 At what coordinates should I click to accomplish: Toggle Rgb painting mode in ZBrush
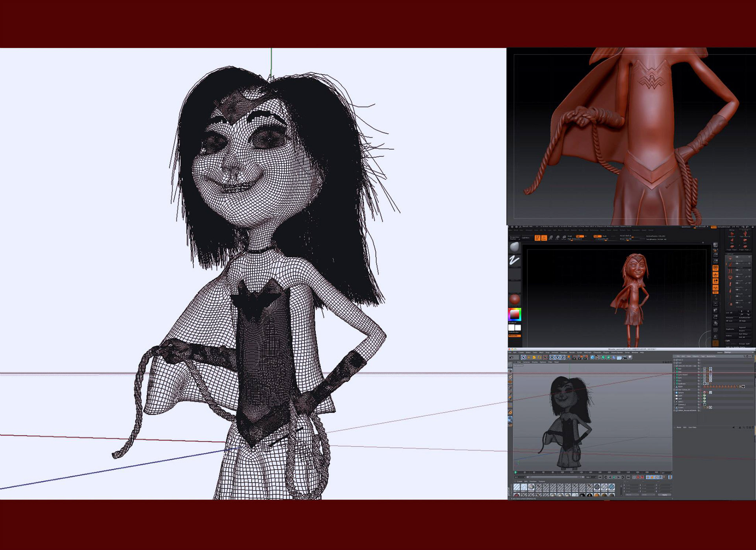pyautogui.click(x=580, y=236)
